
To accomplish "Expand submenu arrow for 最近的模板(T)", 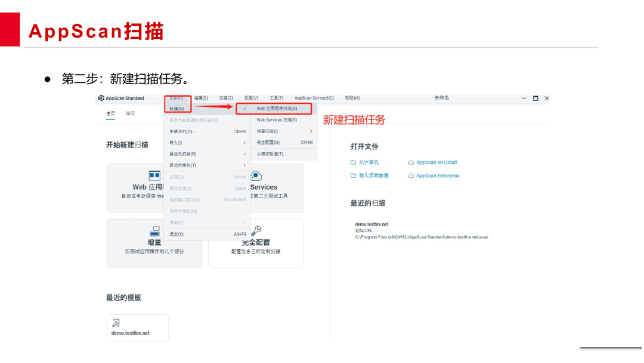I will coord(244,165).
